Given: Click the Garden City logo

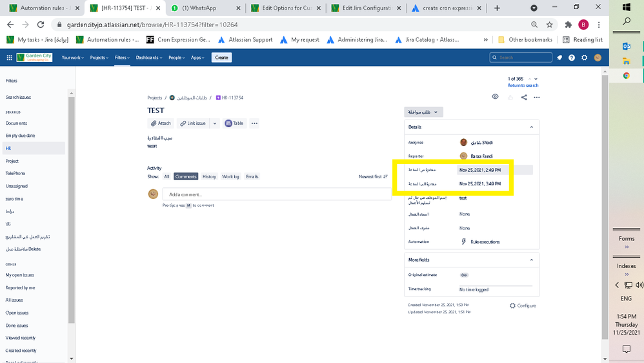Looking at the screenshot, I should 34,57.
